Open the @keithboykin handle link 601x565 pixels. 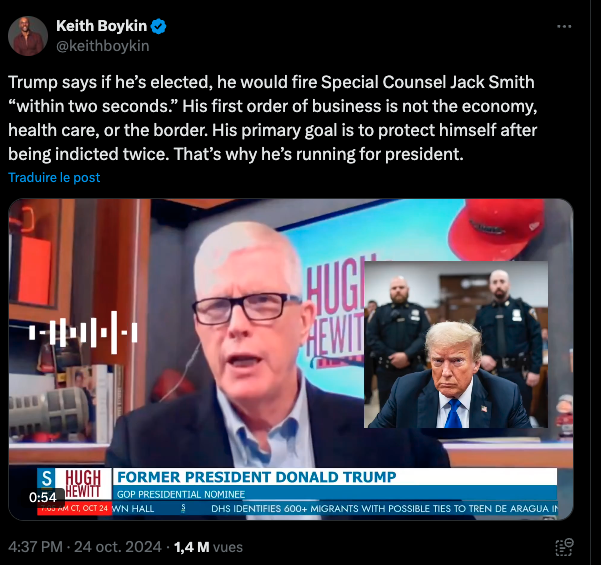pyautogui.click(x=103, y=46)
